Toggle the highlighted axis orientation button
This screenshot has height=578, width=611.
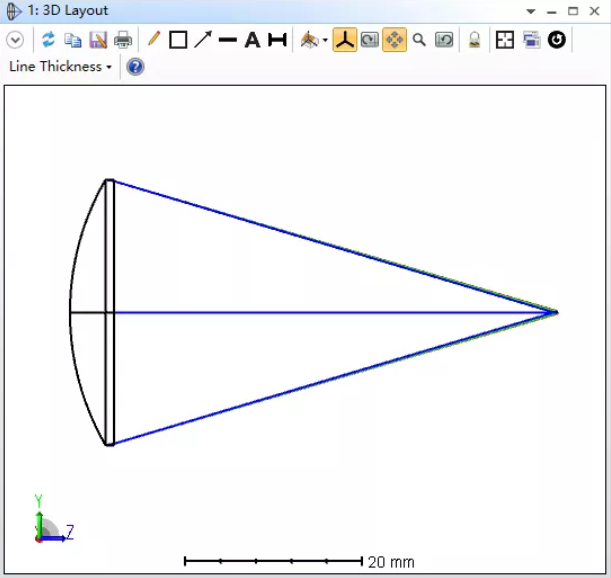pos(345,40)
